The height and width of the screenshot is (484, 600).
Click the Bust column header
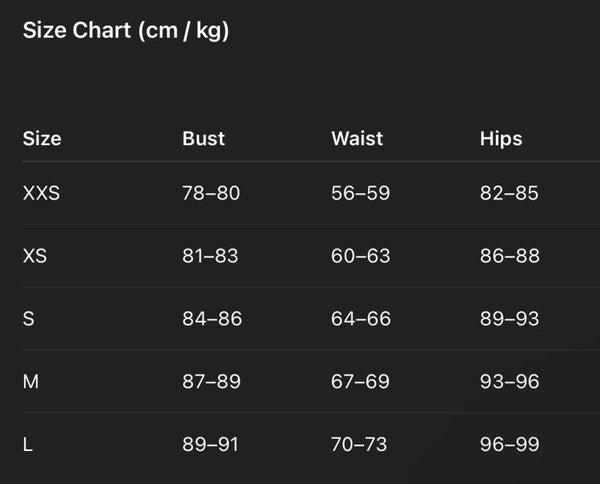point(203,139)
